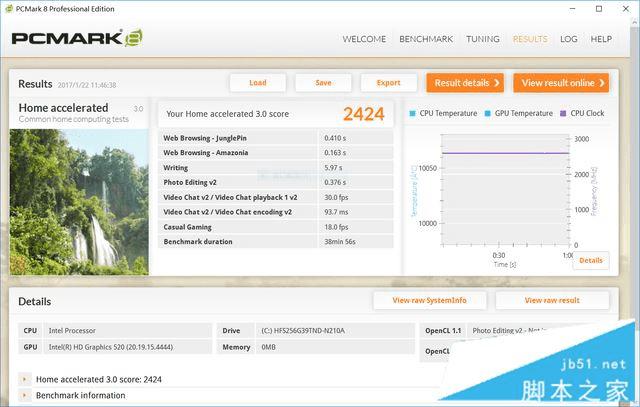
Task: Click the results timestamp 2017/1/22
Action: tap(87, 85)
